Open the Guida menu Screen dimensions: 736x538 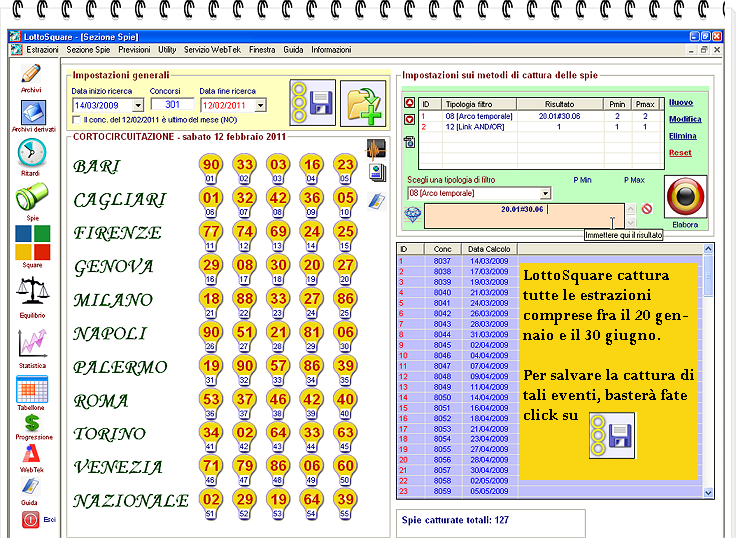point(293,50)
